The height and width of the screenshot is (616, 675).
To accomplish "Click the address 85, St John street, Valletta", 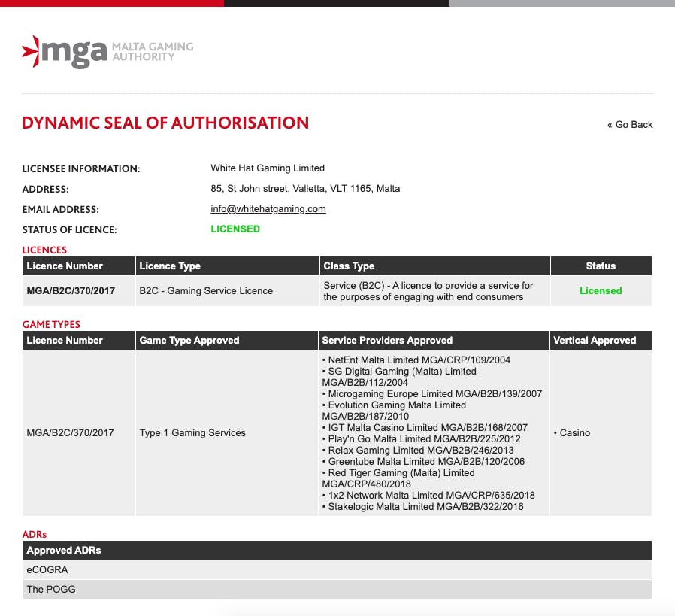I will 305,188.
